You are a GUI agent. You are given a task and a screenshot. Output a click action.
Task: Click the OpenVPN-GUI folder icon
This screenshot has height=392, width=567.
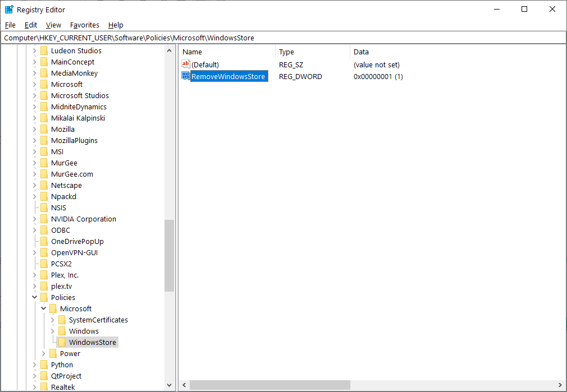(44, 252)
